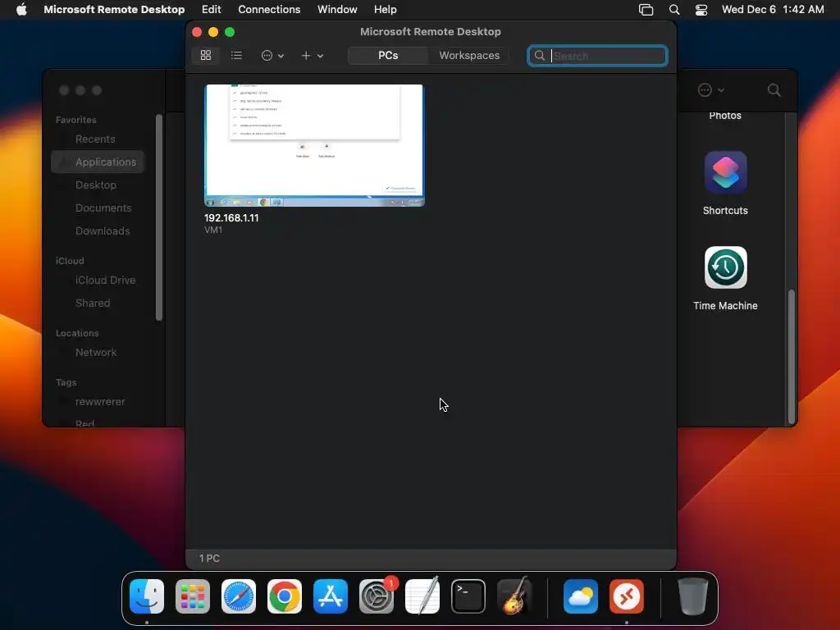Open Launchpad from the Dock
The height and width of the screenshot is (630, 840).
point(192,596)
